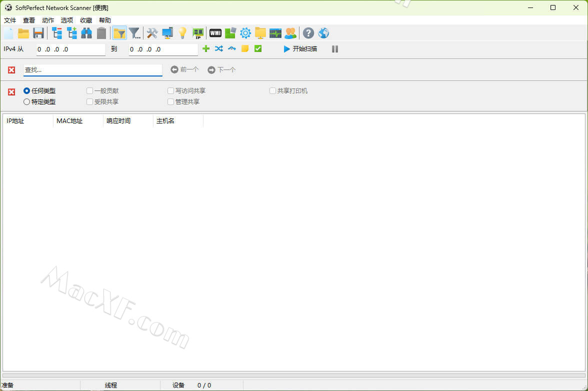Click the horizontal scrollbar below the results

coord(294,375)
